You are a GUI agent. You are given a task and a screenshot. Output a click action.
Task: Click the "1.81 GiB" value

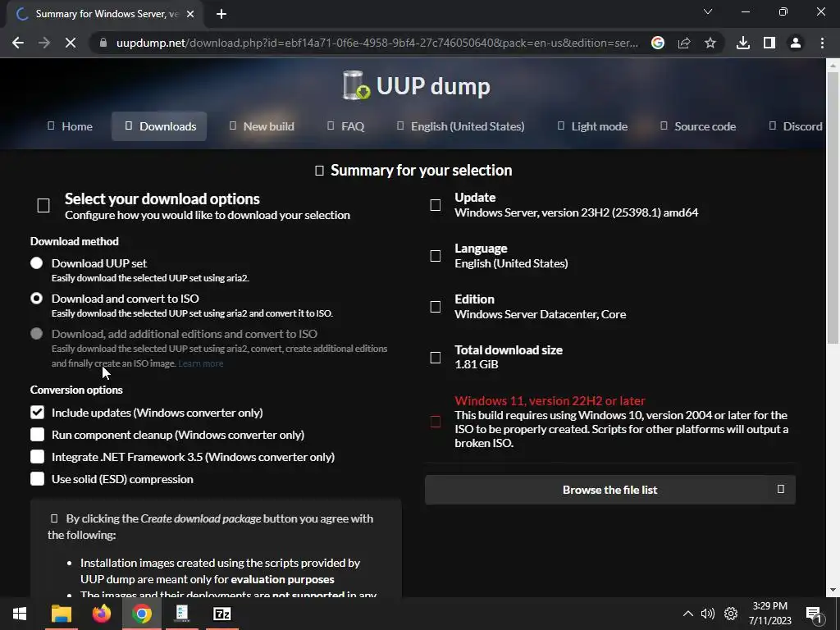coord(477,364)
